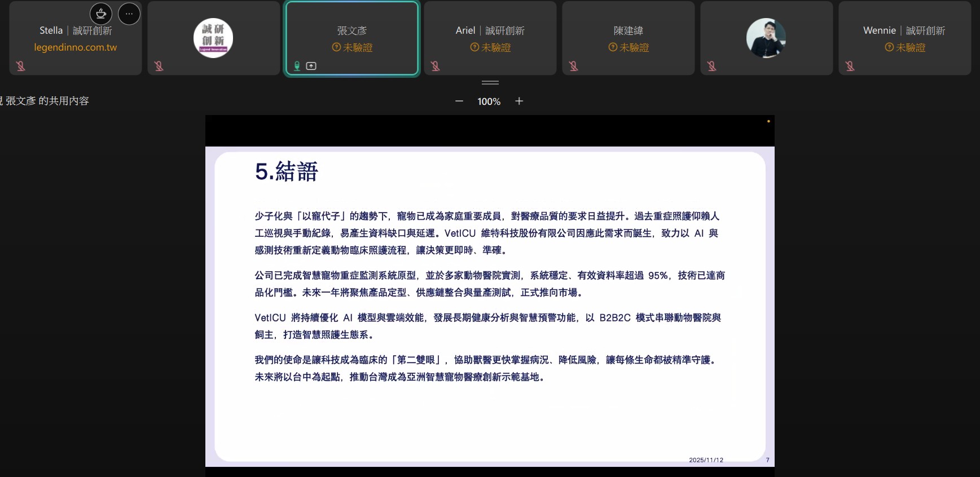Click the unverified question mark icon under 張文彥
980x477 pixels.
point(336,47)
